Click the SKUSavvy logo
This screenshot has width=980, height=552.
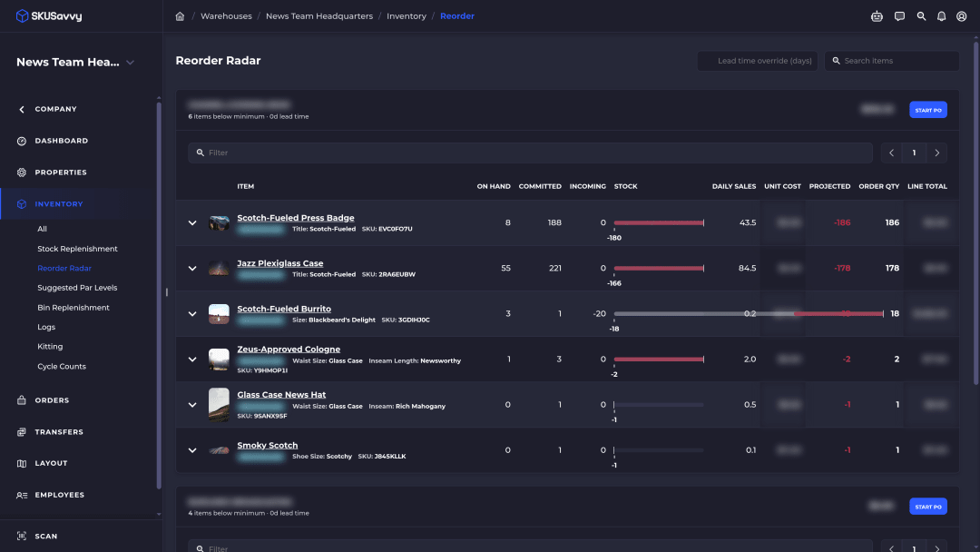[49, 16]
